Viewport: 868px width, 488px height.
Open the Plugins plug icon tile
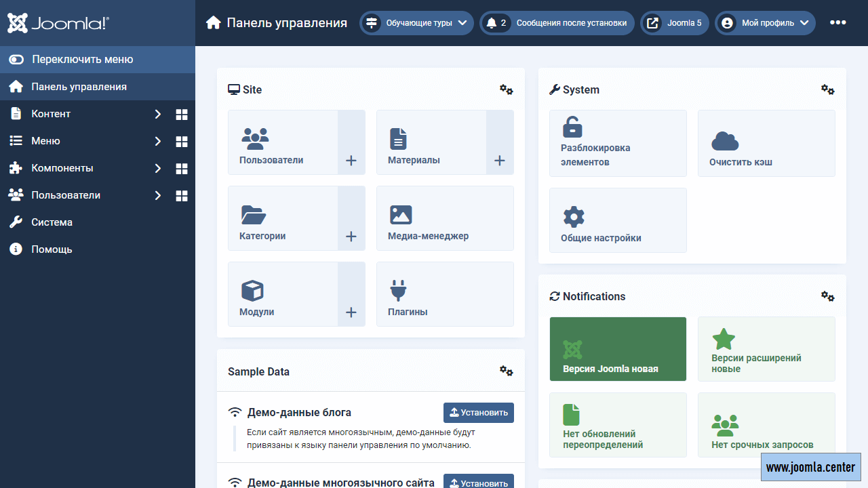point(398,290)
